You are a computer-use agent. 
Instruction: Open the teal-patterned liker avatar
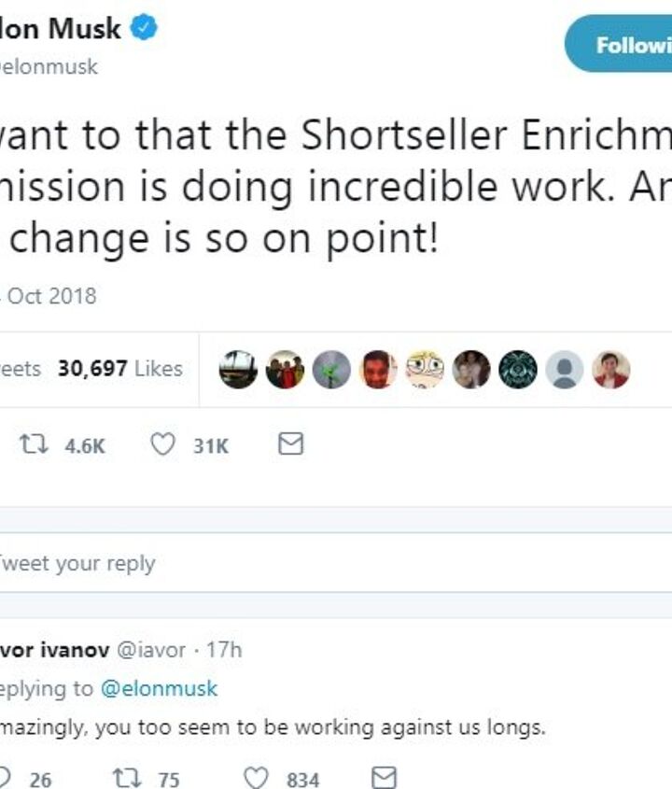(518, 370)
